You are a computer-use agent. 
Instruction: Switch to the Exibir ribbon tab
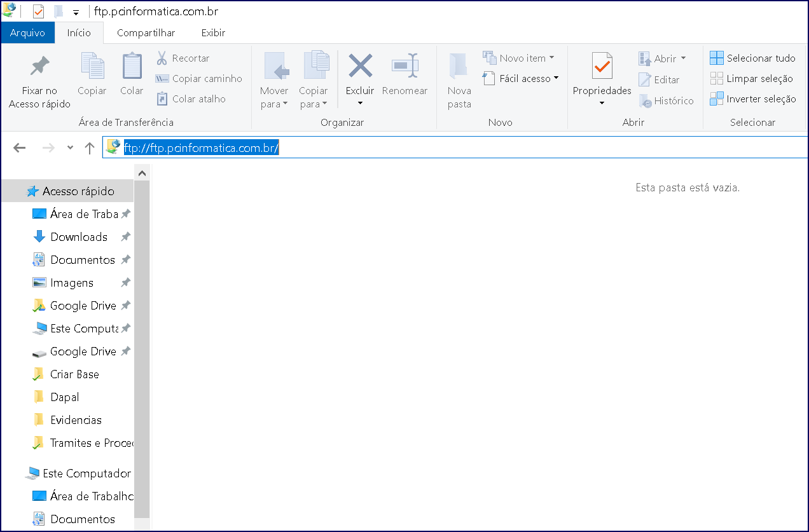pos(213,32)
